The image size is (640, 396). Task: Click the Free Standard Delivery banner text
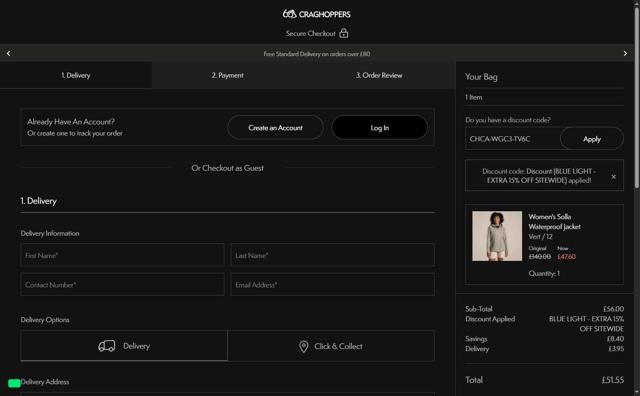tap(317, 54)
